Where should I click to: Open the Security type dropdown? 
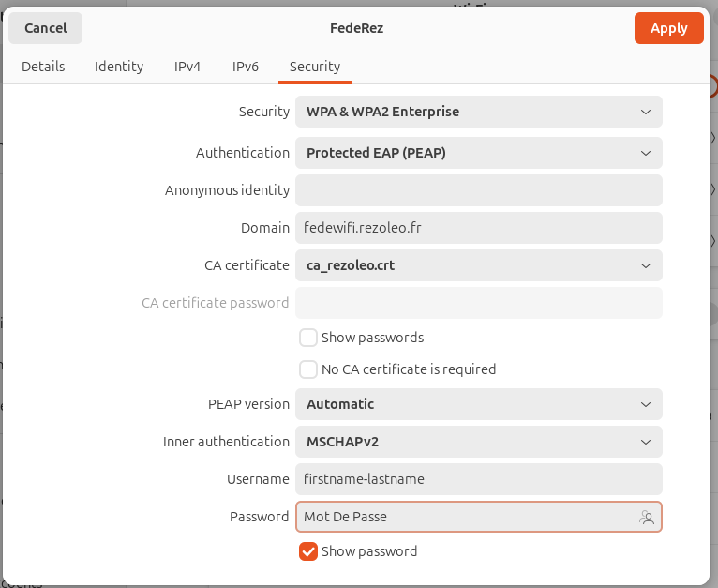[x=478, y=112]
